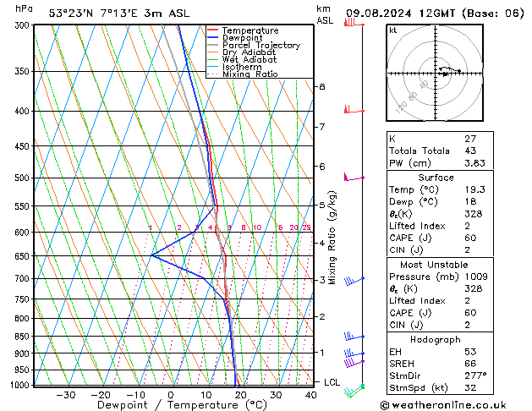Click the Hodograph section heading in table

tap(436, 339)
